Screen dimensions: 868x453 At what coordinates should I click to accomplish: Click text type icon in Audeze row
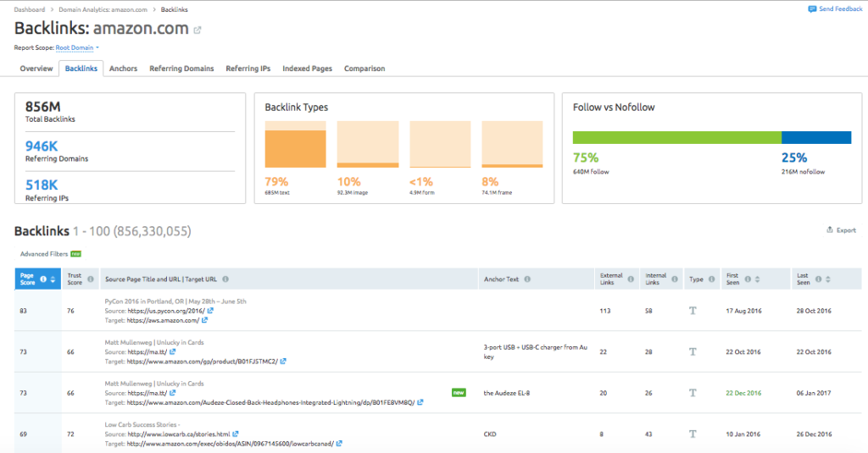coord(693,393)
